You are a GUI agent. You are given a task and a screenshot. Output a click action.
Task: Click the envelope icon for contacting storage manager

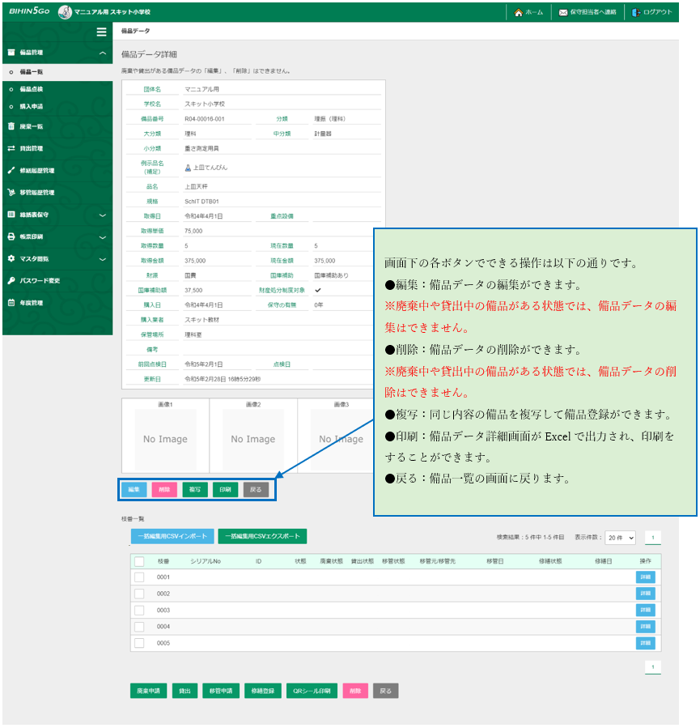pyautogui.click(x=563, y=12)
